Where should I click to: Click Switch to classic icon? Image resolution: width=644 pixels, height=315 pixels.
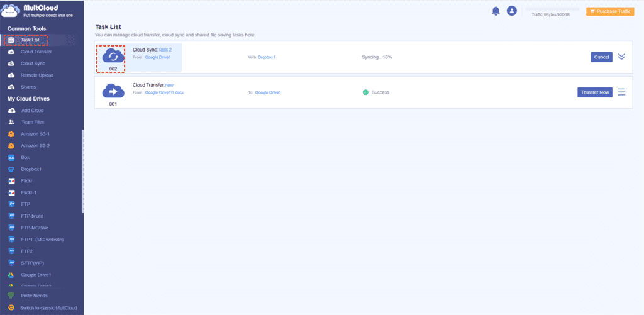pyautogui.click(x=11, y=307)
